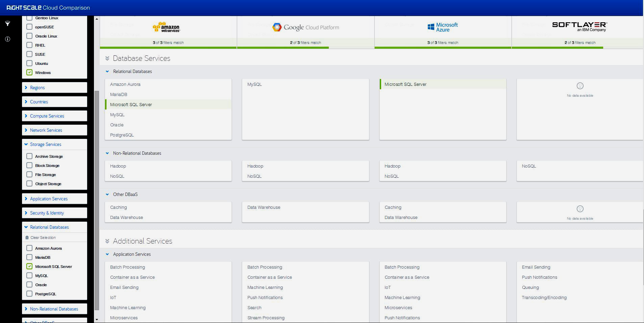The image size is (644, 323).
Task: Collapse the Storage Services filter panel
Action: (54, 144)
